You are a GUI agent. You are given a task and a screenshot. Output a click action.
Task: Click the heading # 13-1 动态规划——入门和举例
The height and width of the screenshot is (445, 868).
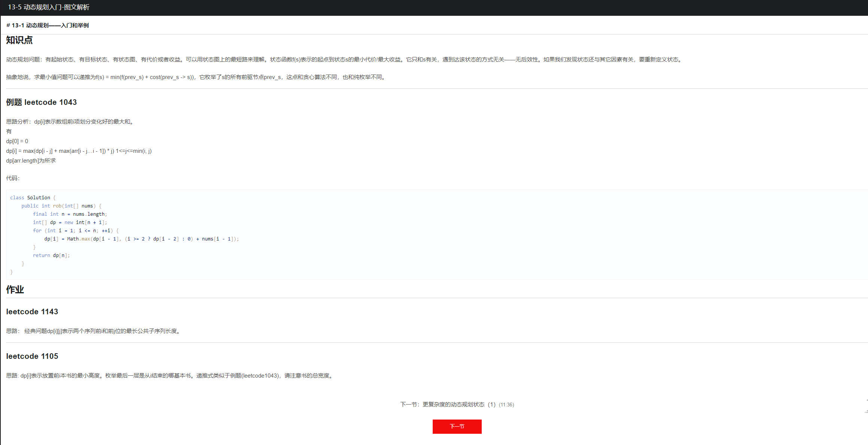click(48, 25)
